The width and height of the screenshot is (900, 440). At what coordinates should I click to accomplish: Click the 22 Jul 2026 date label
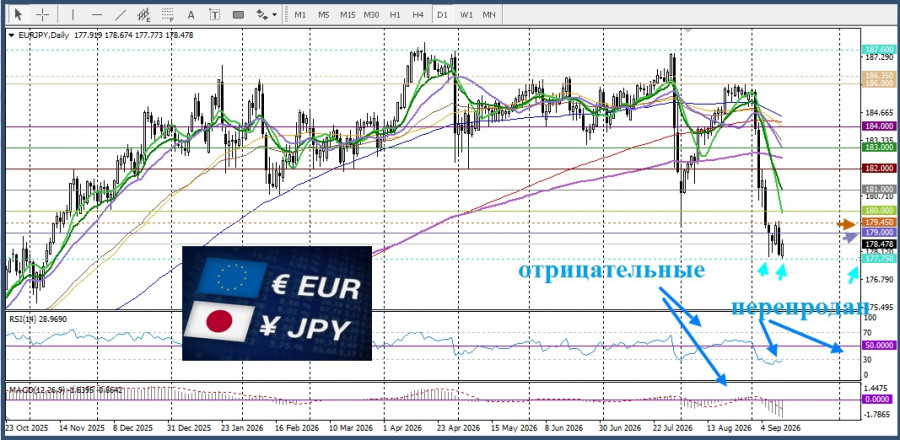coord(672,429)
